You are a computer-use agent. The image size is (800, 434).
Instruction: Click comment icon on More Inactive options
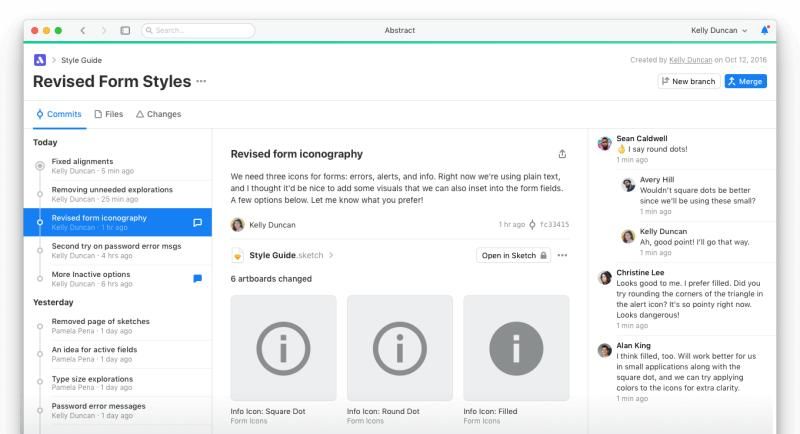click(197, 278)
